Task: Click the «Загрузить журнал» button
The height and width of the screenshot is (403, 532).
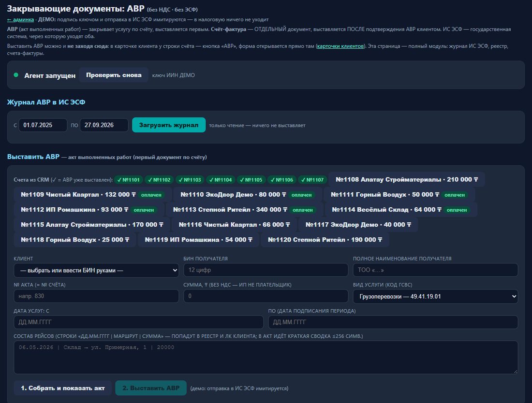Action: point(169,125)
